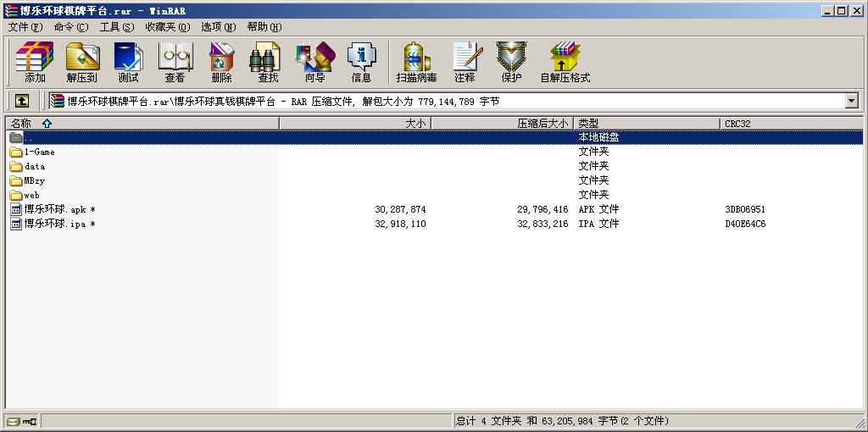Click the MBzy folder icon
Image resolution: width=868 pixels, height=432 pixels.
(x=16, y=180)
